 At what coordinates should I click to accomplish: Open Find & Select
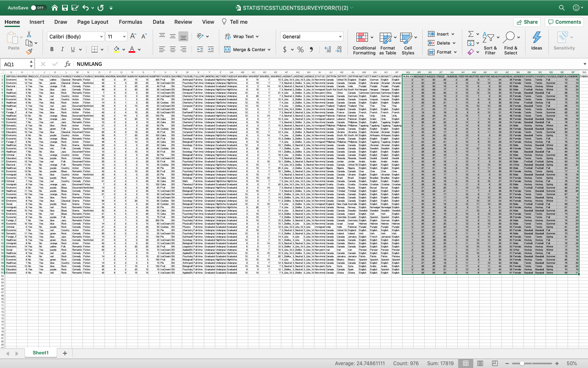[510, 43]
